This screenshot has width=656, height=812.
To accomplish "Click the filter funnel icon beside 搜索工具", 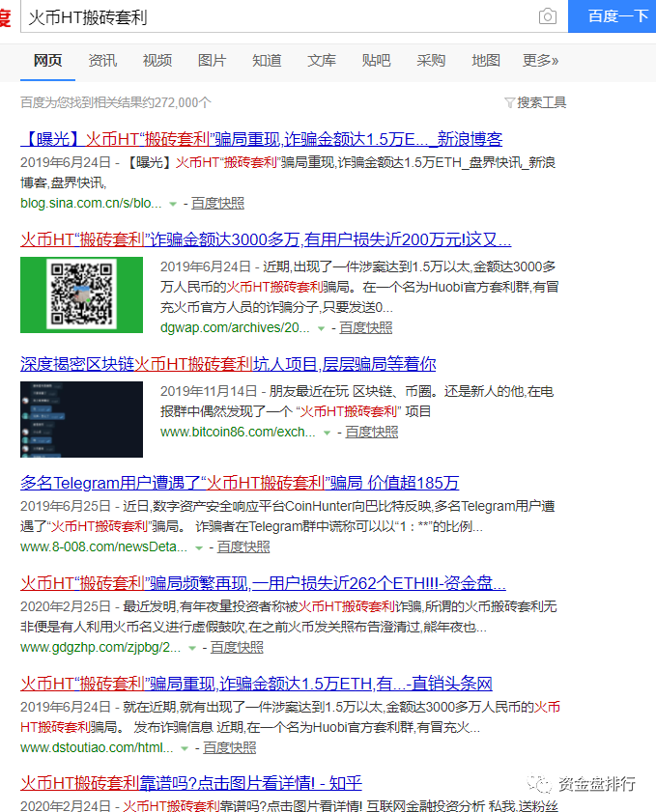I will coord(509,103).
